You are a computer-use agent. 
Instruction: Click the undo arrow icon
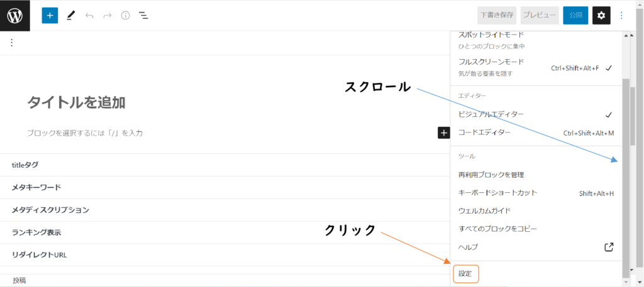pos(89,16)
